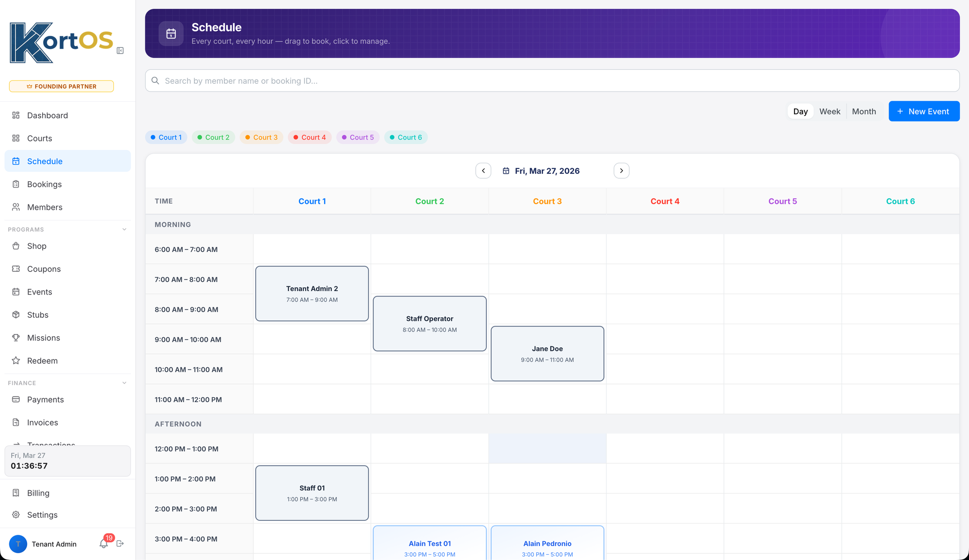Click the Coupons ticket icon

click(16, 269)
